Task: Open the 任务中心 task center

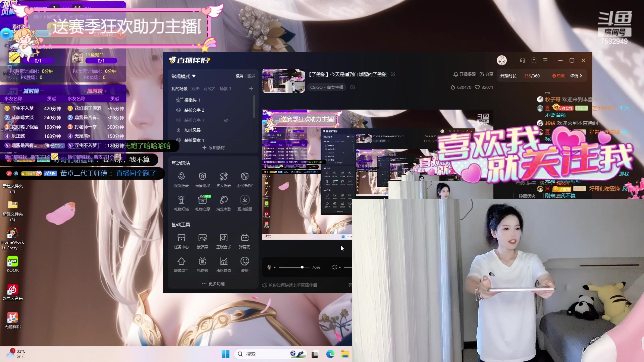Action: pos(181,241)
